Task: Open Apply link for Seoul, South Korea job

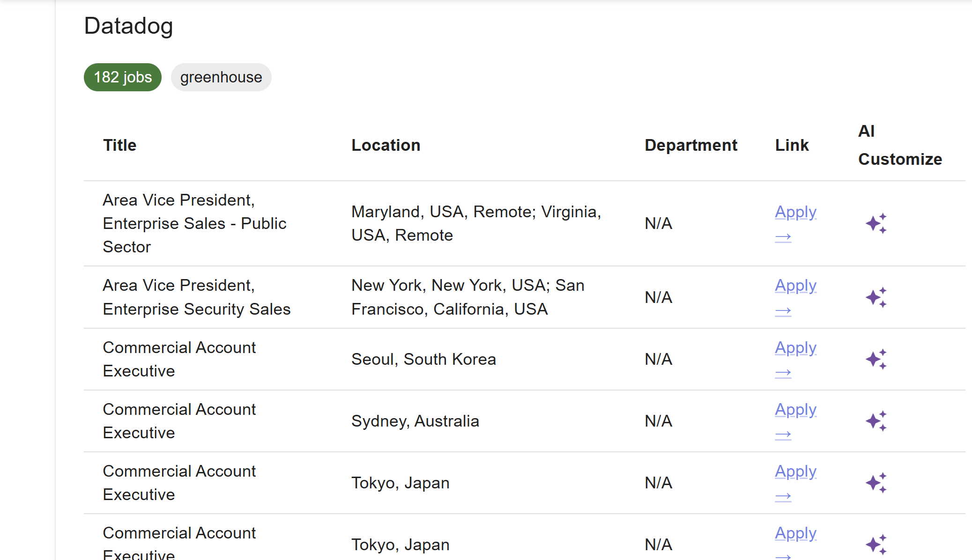Action: coord(795,348)
